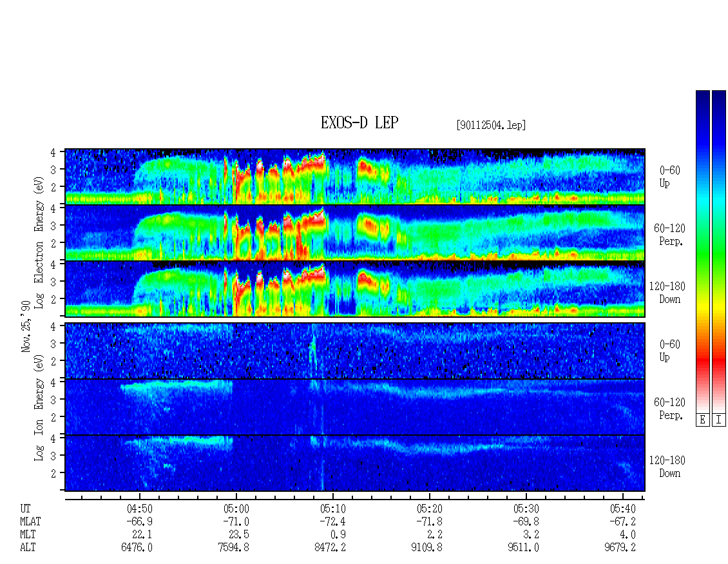Click the ALT value 6476.0
Image resolution: width=728 pixels, height=564 pixels.
[x=137, y=548]
